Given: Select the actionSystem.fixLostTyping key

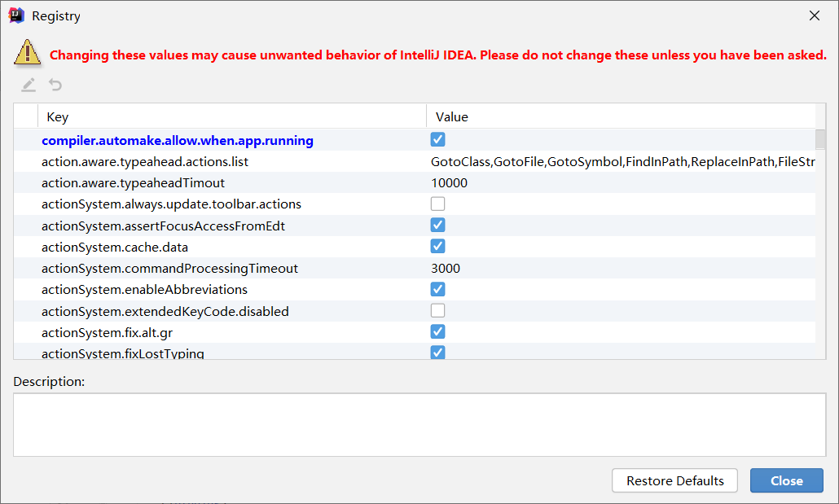Looking at the screenshot, I should pos(122,353).
